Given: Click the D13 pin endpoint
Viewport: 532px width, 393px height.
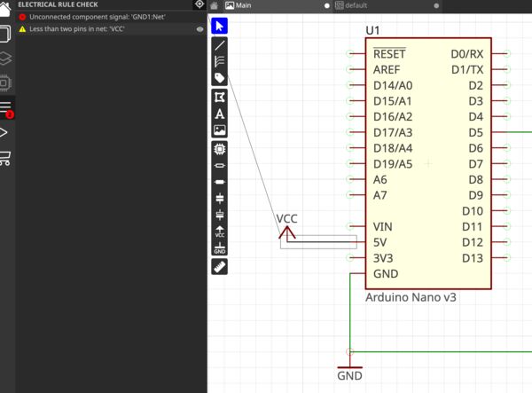Looking at the screenshot, I should (x=506, y=257).
